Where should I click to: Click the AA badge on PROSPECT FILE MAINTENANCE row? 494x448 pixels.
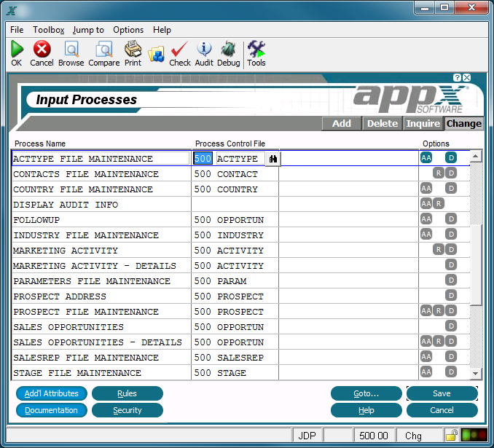point(426,310)
